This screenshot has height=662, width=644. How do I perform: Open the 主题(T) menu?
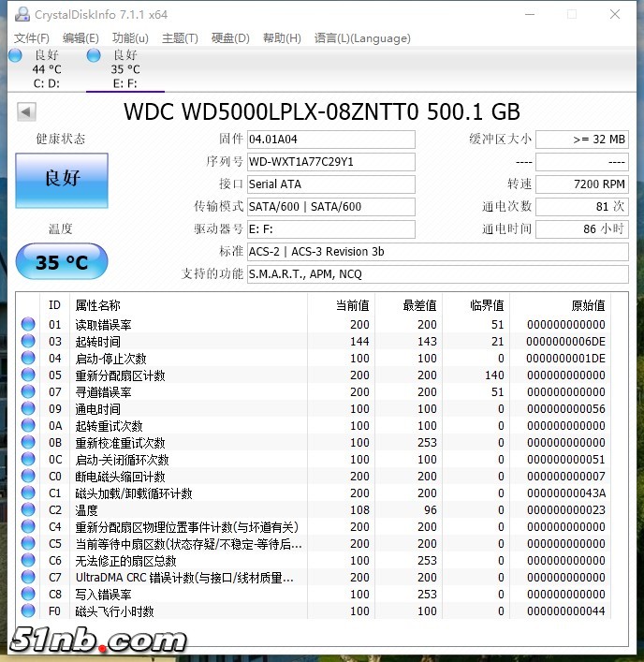(x=180, y=38)
